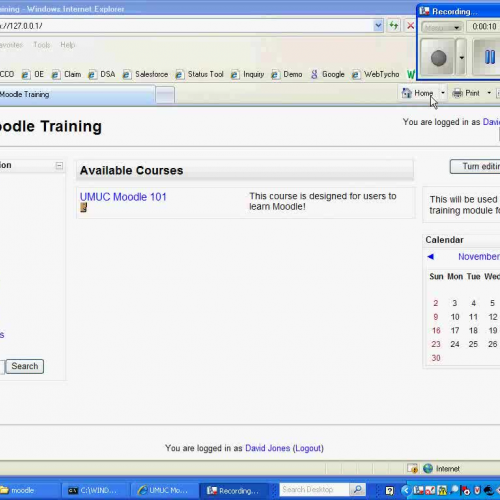Open the record options arrow in Recording window
Image resolution: width=500 pixels, height=500 pixels.
pos(461,57)
